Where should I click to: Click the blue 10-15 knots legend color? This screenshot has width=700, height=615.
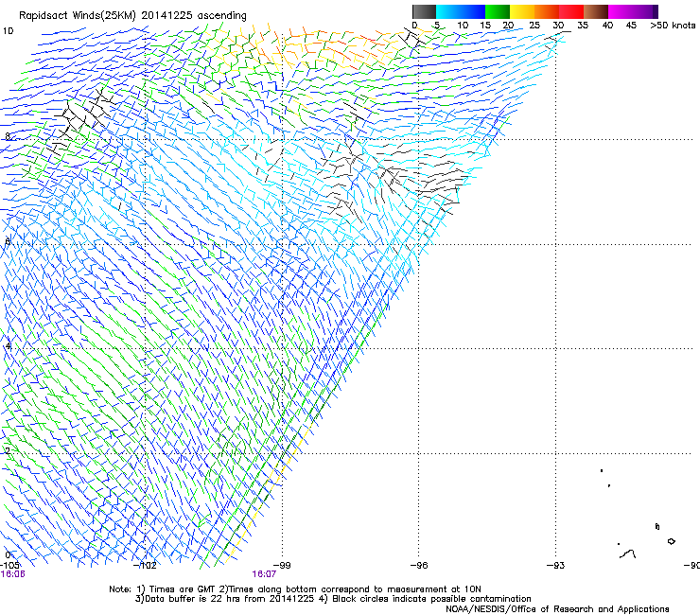click(473, 11)
